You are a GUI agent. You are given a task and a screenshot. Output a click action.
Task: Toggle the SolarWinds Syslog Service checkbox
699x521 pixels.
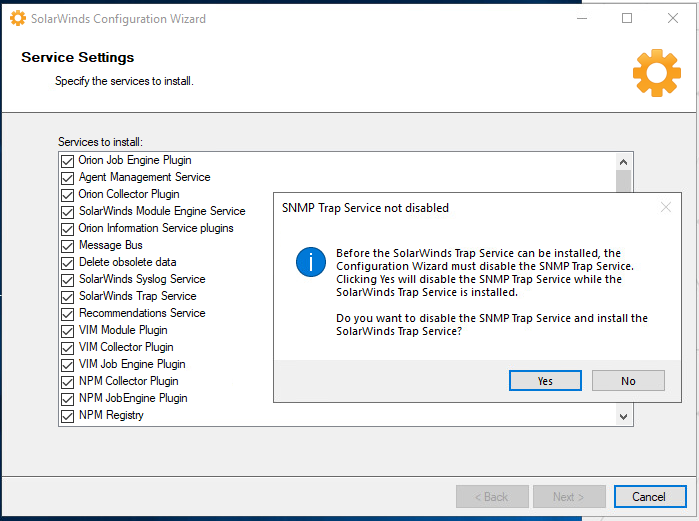pyautogui.click(x=67, y=280)
